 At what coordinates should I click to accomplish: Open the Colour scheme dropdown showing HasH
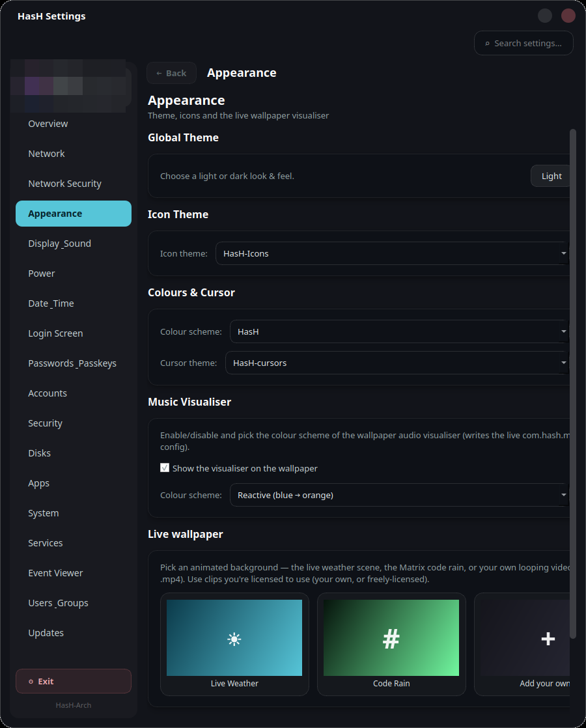[399, 331]
